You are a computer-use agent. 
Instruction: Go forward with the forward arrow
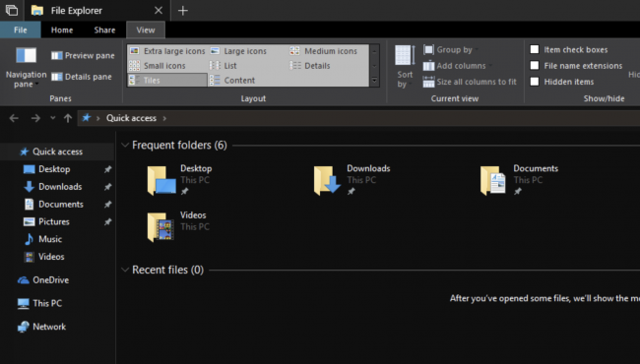35,118
